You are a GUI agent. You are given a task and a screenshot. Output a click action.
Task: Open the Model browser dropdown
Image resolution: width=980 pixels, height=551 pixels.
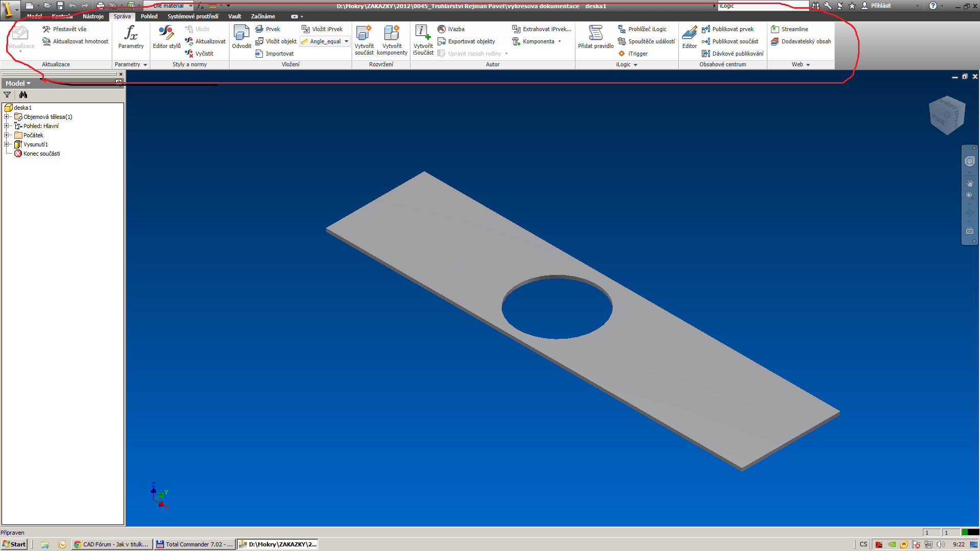click(x=18, y=83)
